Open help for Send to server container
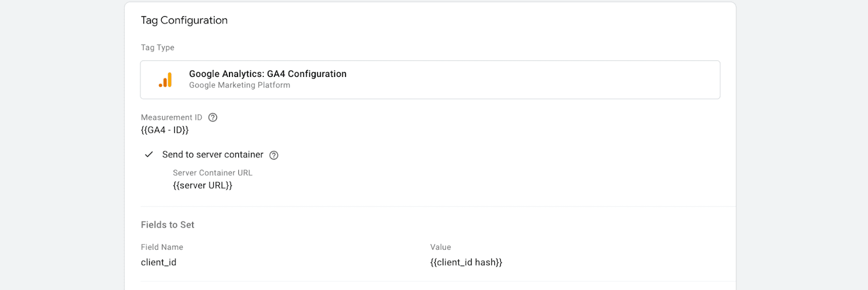The image size is (868, 290). tap(274, 155)
